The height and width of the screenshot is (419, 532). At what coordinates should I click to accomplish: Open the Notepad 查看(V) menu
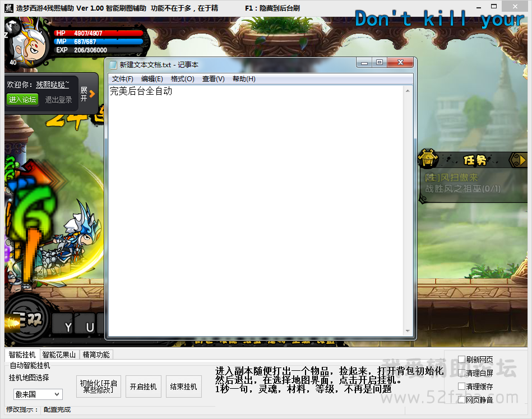point(214,79)
